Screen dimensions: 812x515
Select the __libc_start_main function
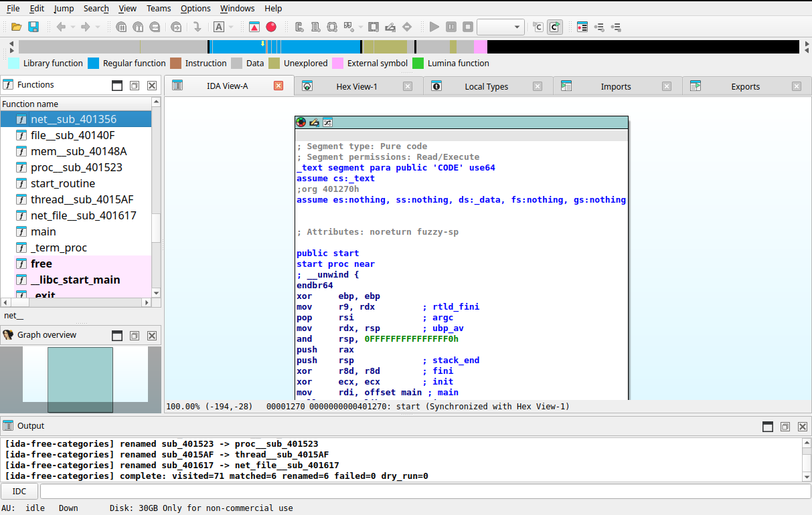coord(76,280)
